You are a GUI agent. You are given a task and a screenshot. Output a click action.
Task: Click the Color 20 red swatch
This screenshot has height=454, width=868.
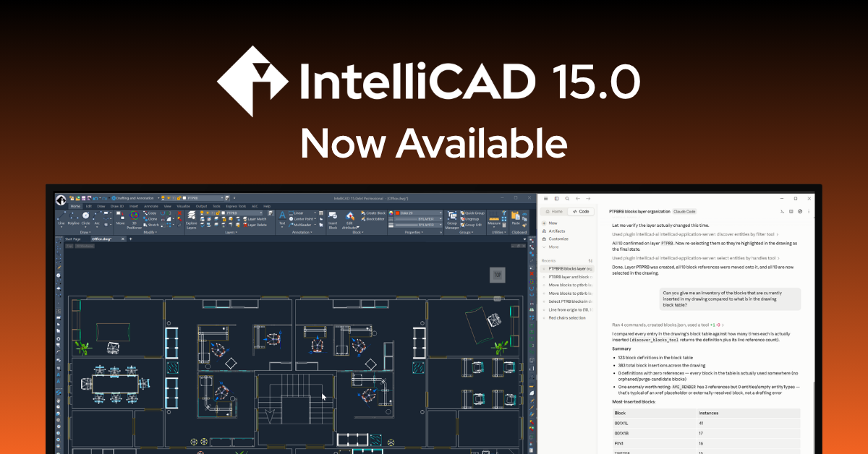point(397,213)
